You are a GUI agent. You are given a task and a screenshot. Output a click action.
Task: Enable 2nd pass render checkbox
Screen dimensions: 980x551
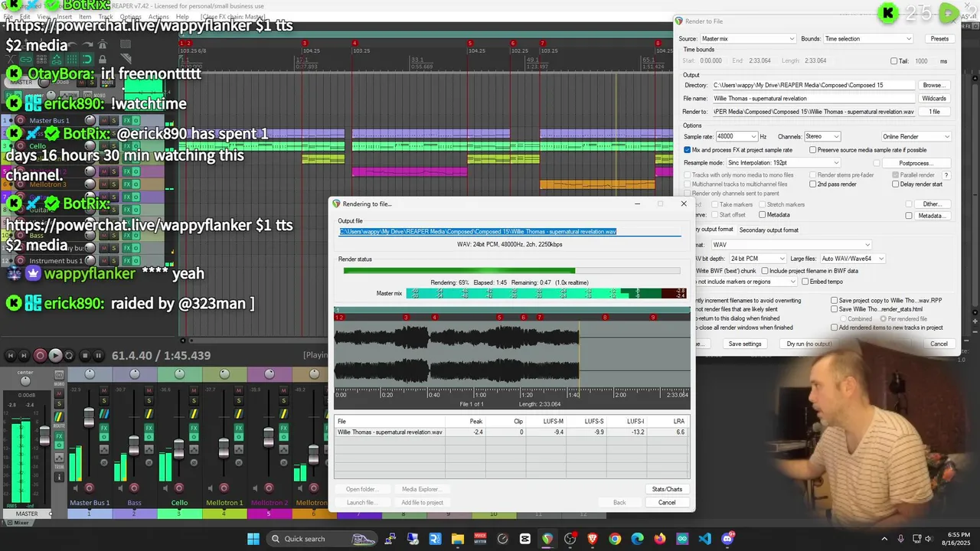(x=813, y=184)
